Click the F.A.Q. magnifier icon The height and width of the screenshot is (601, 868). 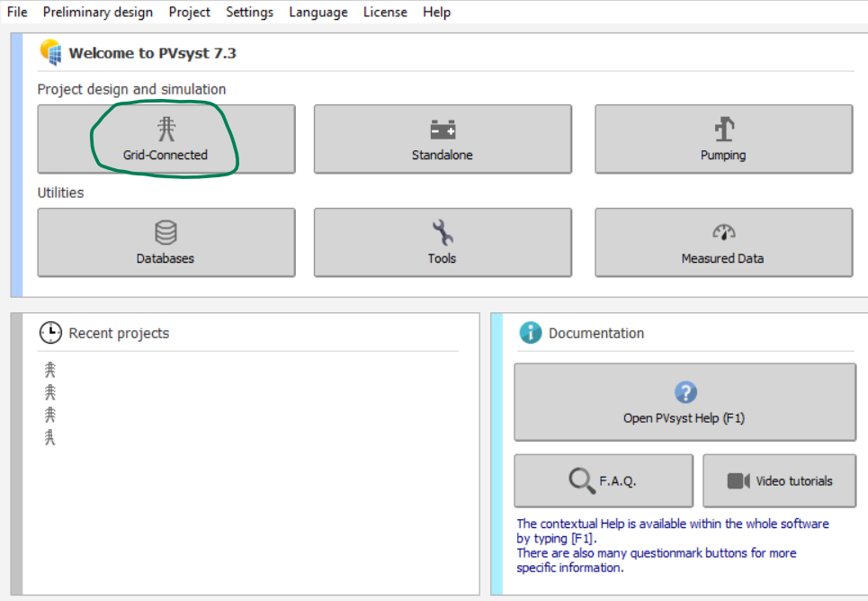point(582,480)
